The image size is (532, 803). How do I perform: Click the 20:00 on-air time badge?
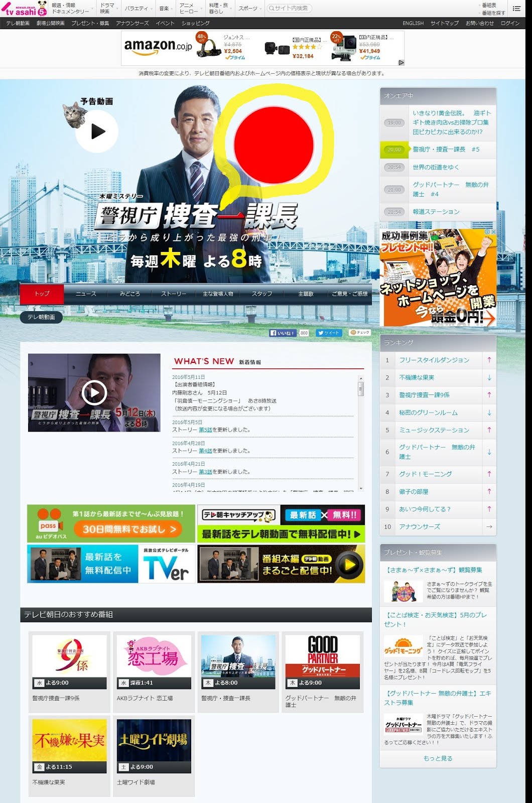pyautogui.click(x=394, y=150)
